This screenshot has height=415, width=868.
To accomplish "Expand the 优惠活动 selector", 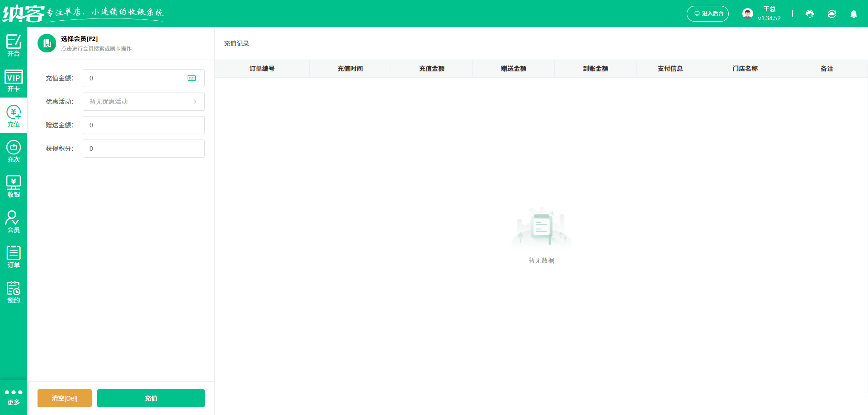I will [x=143, y=102].
